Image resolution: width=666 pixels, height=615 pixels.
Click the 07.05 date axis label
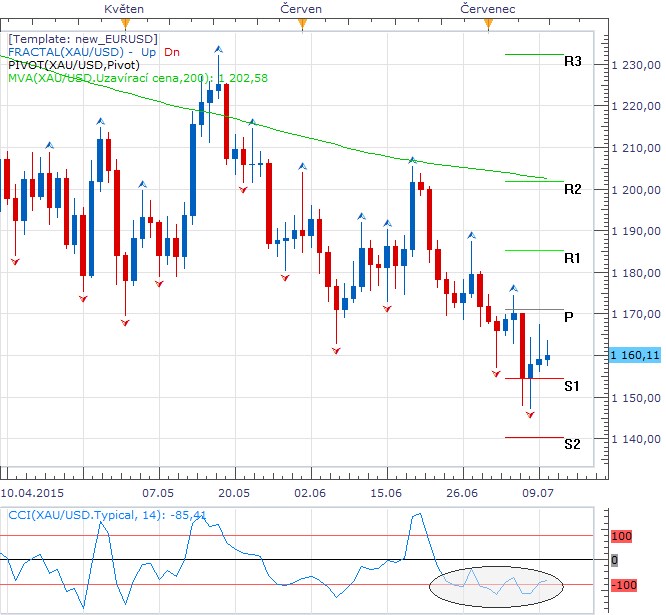pyautogui.click(x=158, y=493)
